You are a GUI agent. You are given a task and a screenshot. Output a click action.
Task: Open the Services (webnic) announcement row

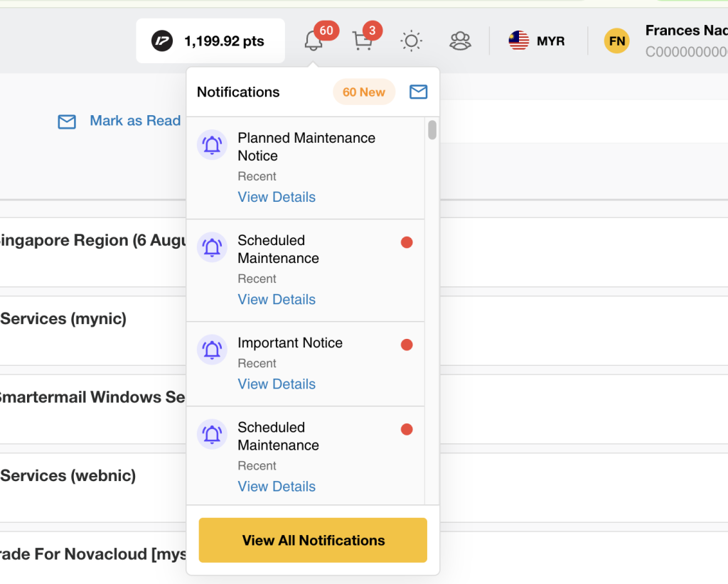93,487
